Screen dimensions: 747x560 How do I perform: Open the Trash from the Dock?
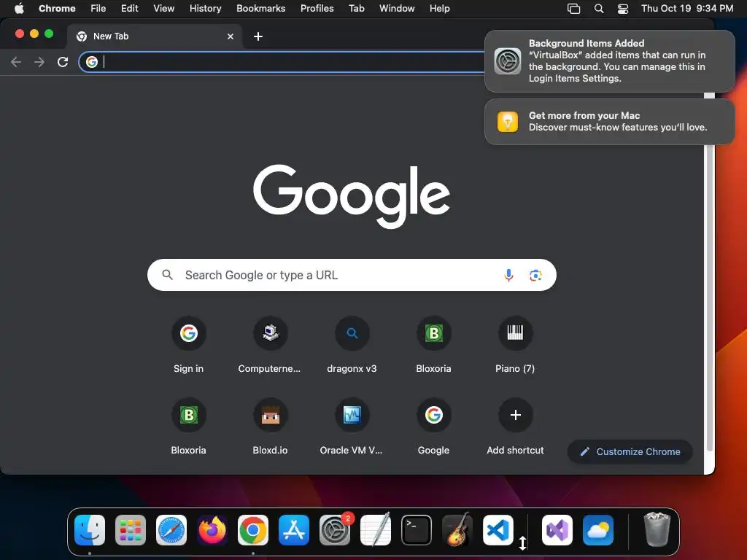(657, 530)
